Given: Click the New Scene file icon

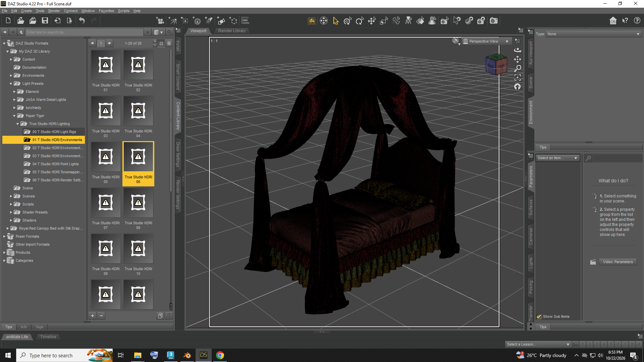Looking at the screenshot, I should point(8,21).
